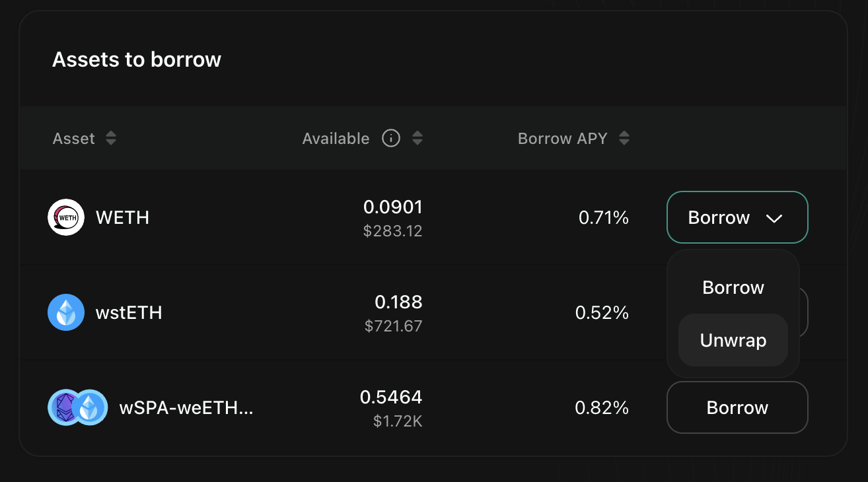The height and width of the screenshot is (482, 868).
Task: Click the sort arrows next to Asset
Action: 111,139
